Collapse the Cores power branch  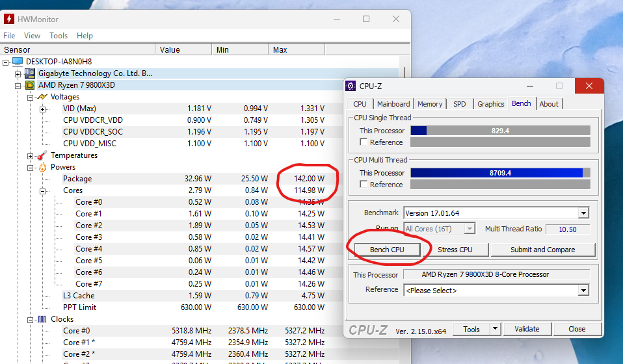pyautogui.click(x=42, y=191)
